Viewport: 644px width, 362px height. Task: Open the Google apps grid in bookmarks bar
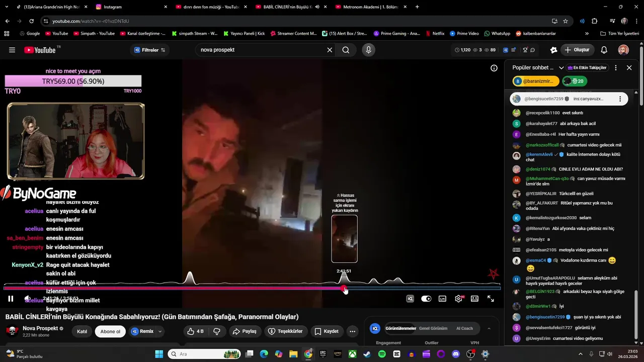(7, 33)
